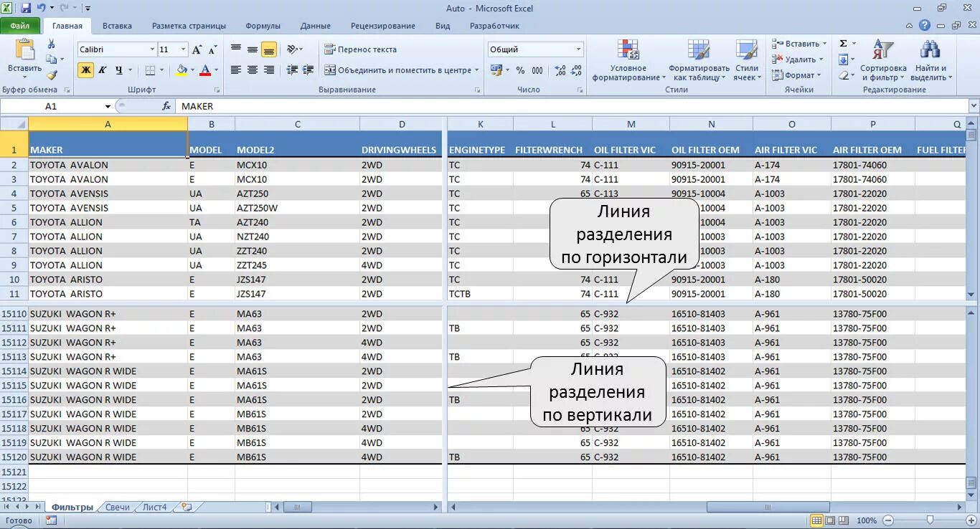Open the Файл tab

point(20,26)
